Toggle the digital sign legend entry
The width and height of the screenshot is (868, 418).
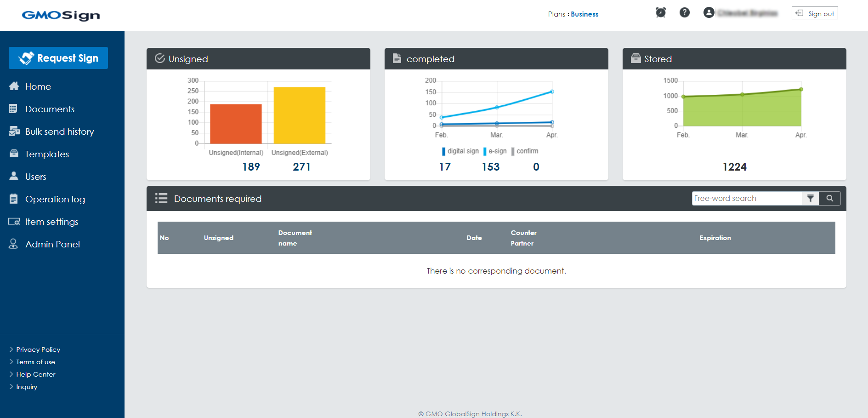460,151
